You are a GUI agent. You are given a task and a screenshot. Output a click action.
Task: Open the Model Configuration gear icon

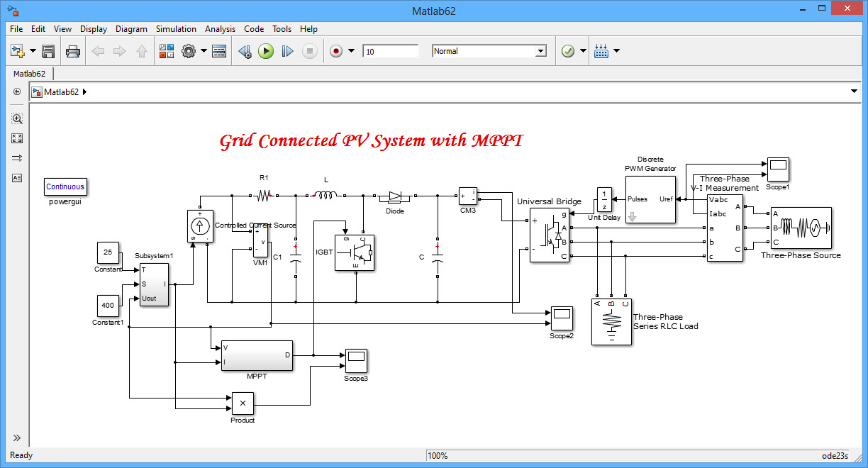pyautogui.click(x=189, y=51)
